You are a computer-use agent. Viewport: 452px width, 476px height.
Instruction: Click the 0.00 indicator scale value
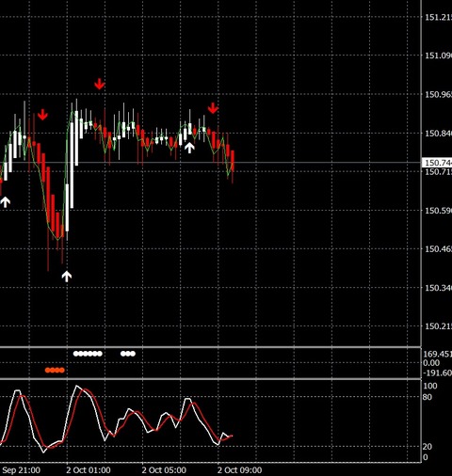tap(431, 363)
